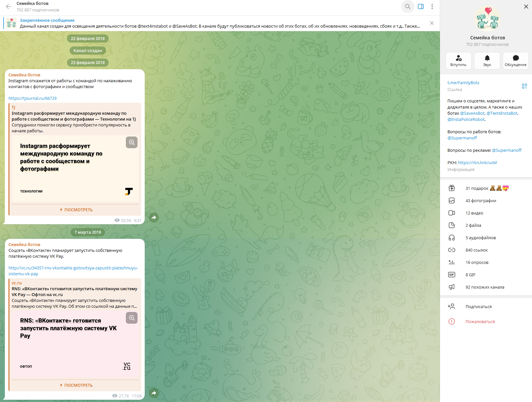Open the three-dot channel menu

[x=432, y=6]
